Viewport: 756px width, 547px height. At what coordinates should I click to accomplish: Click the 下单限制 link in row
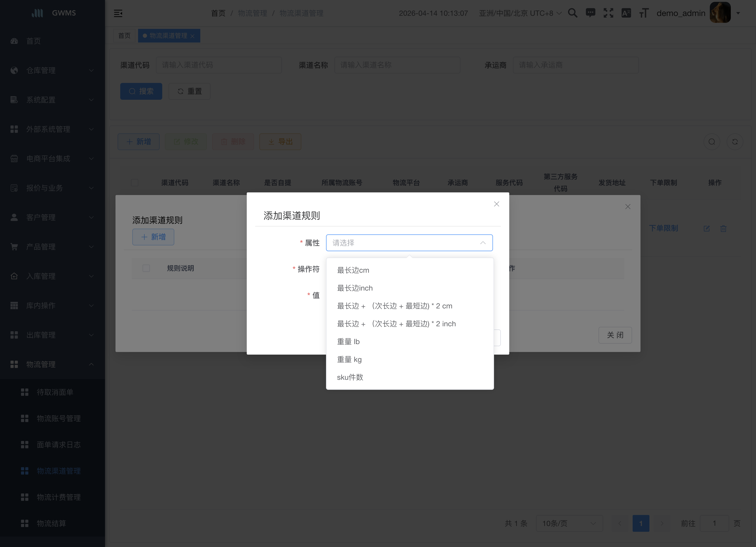pos(663,228)
